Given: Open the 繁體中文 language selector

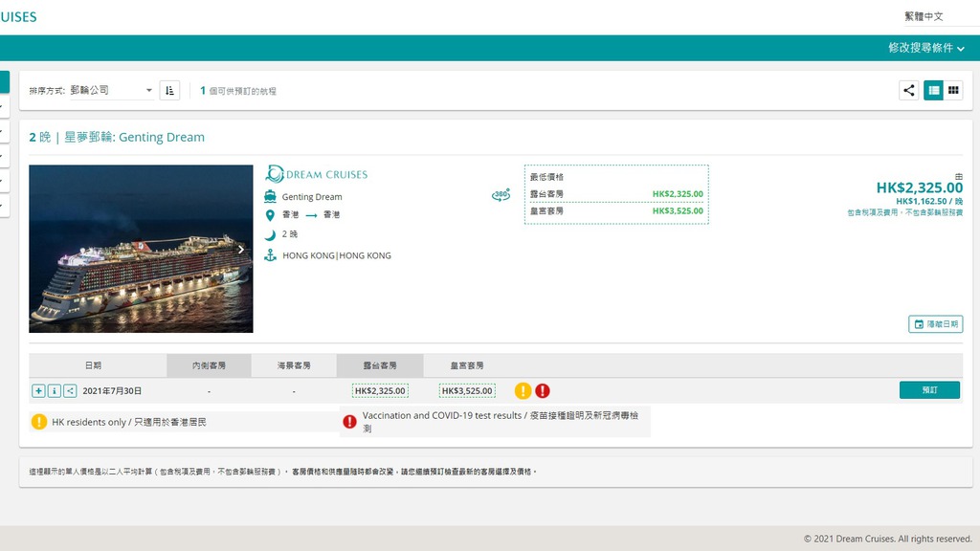Looking at the screenshot, I should pyautogui.click(x=924, y=16).
